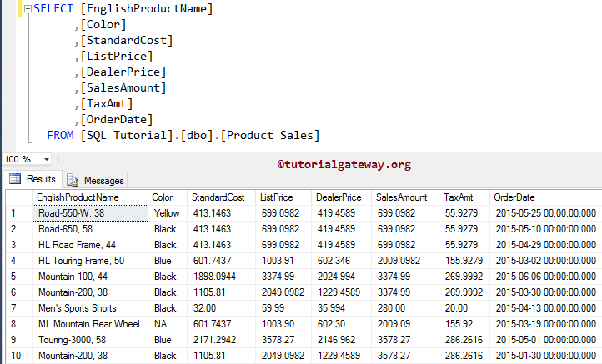
Task: Select row header number 7
Action: coord(19,308)
